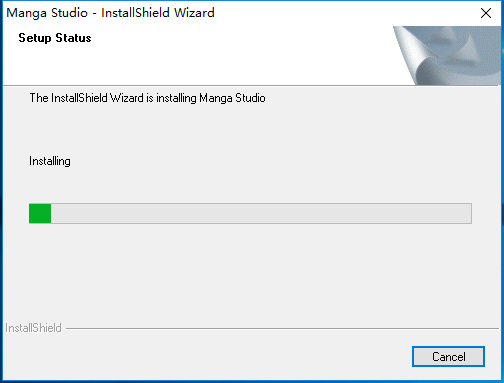This screenshot has width=504, height=383.
Task: Click "The InstallShield Wizard is installing" message
Action: click(113, 98)
